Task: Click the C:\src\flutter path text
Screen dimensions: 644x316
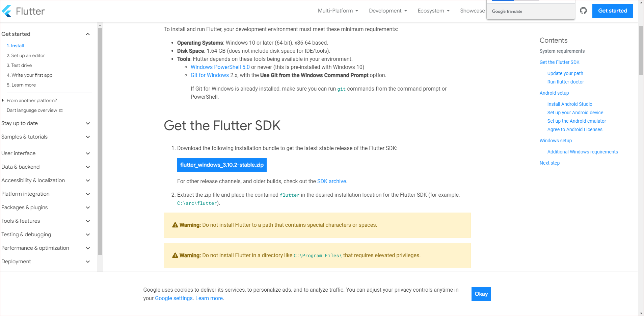Action: [197, 203]
